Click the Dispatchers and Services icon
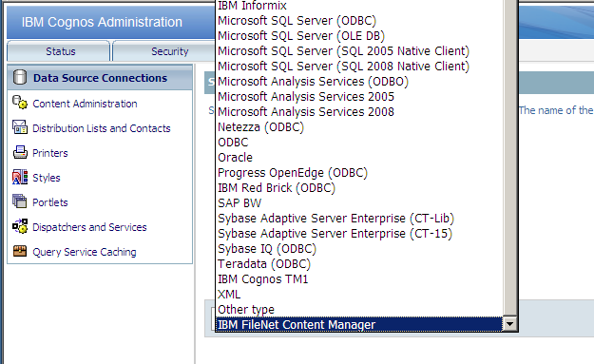 pos(20,226)
